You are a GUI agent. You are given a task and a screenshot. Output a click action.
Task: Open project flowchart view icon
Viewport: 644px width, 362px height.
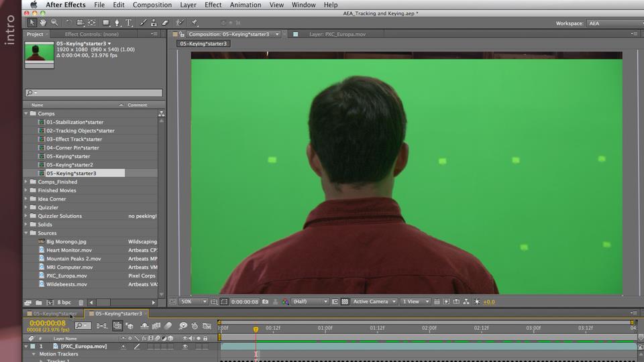[x=162, y=114]
